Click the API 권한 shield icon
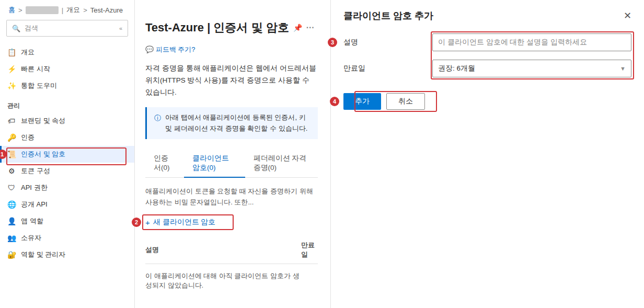Viewport: 644px width, 308px height. click(x=11, y=188)
